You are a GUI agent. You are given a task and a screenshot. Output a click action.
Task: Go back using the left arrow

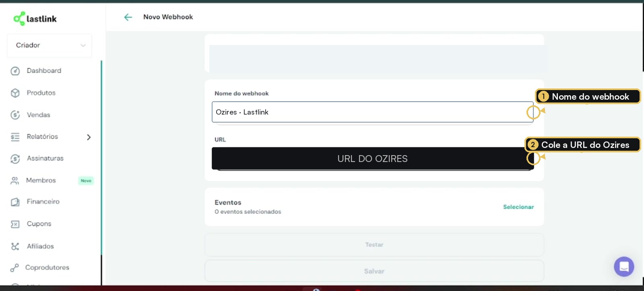(x=128, y=17)
